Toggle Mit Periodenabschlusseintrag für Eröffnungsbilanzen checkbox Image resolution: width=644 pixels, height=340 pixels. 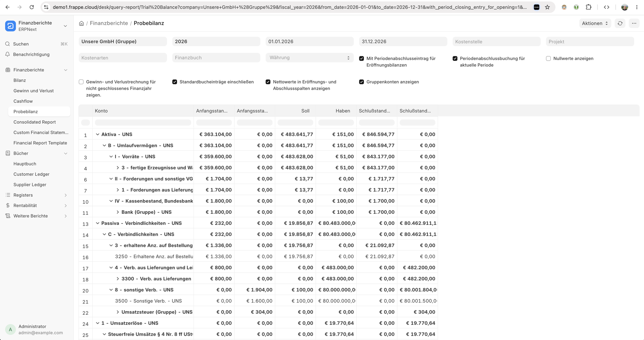(x=362, y=59)
